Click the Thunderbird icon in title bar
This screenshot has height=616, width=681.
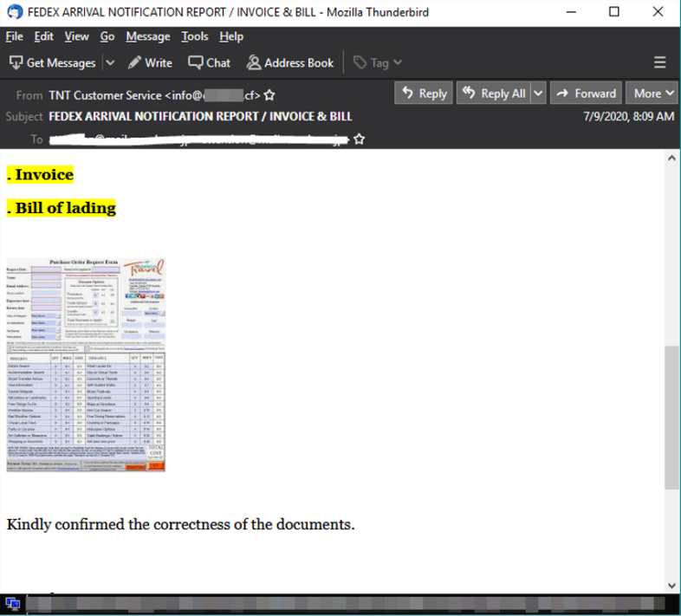[15, 12]
